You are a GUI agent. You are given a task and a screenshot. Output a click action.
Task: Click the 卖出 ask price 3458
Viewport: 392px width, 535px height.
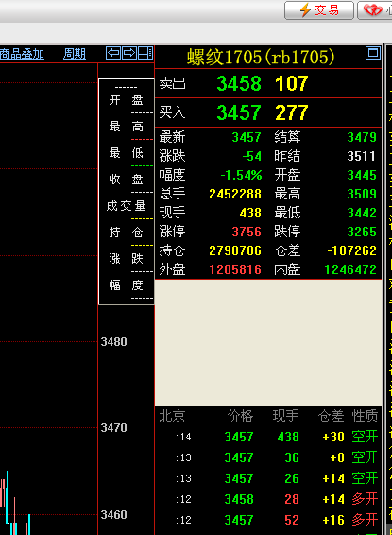(239, 83)
